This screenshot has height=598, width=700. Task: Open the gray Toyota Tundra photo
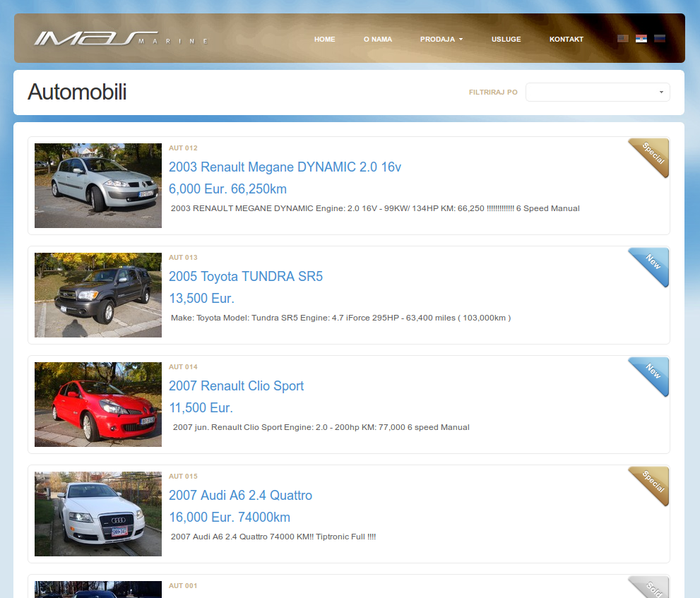click(x=98, y=295)
